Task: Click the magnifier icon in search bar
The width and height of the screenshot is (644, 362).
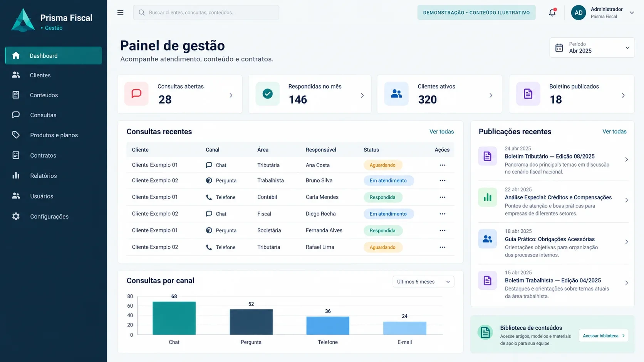Action: pos(142,13)
